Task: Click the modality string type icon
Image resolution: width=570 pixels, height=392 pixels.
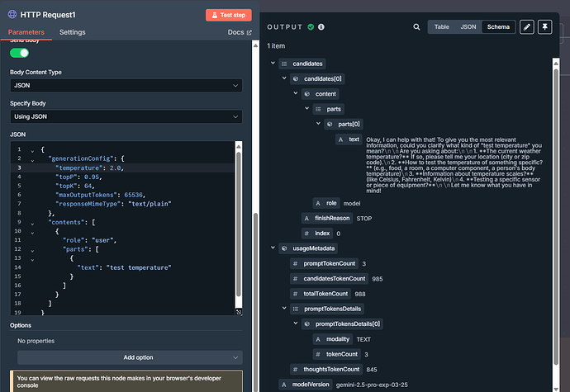Action: pyautogui.click(x=318, y=339)
